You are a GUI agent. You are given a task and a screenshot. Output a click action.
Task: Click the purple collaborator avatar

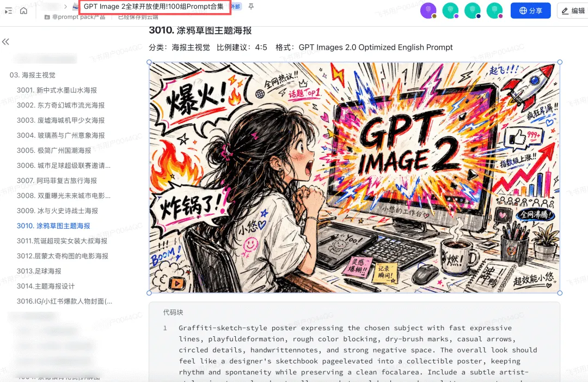(429, 10)
